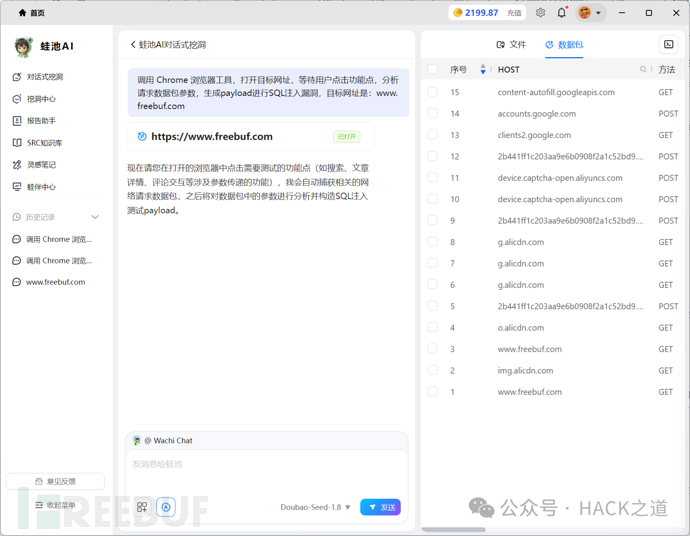Image resolution: width=690 pixels, height=536 pixels.
Task: Click the POST method in row 14
Action: tap(668, 114)
